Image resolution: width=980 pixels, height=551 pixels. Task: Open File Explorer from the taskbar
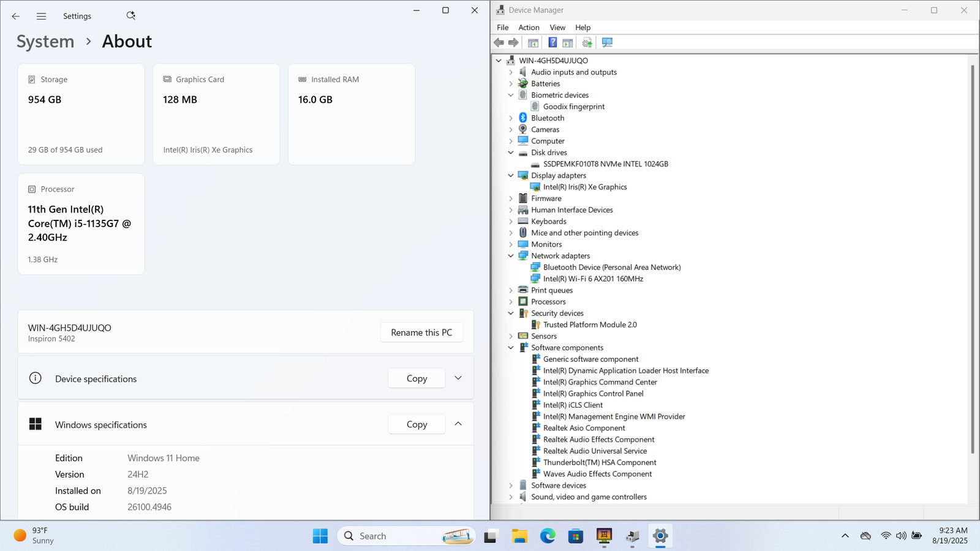519,536
